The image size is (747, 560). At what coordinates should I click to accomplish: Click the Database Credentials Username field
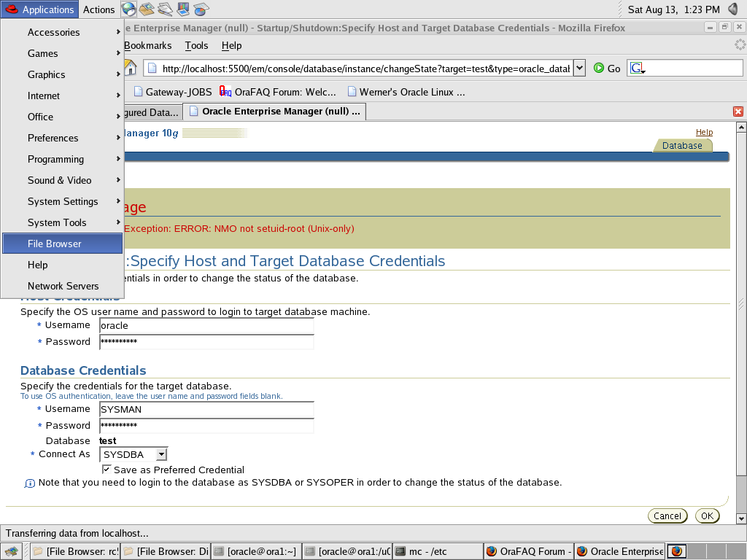206,410
